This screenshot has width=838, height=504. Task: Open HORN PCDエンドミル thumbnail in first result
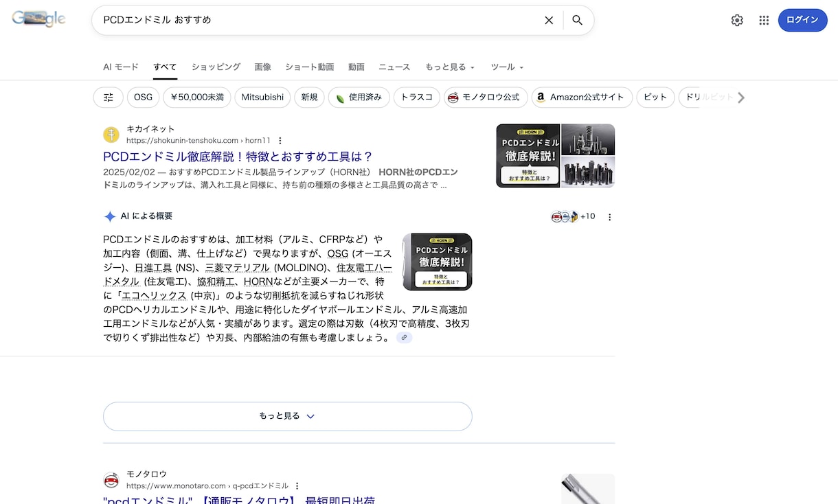(528, 156)
